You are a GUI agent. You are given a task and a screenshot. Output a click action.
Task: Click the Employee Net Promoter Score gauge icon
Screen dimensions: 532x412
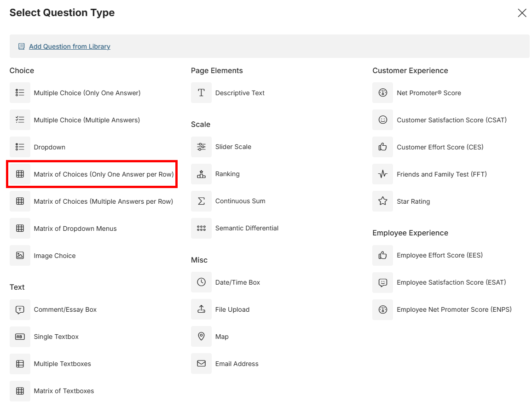pyautogui.click(x=383, y=309)
